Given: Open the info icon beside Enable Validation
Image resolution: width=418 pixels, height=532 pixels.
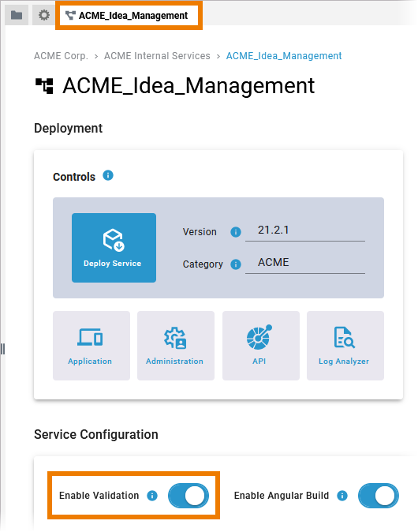Looking at the screenshot, I should pyautogui.click(x=152, y=496).
